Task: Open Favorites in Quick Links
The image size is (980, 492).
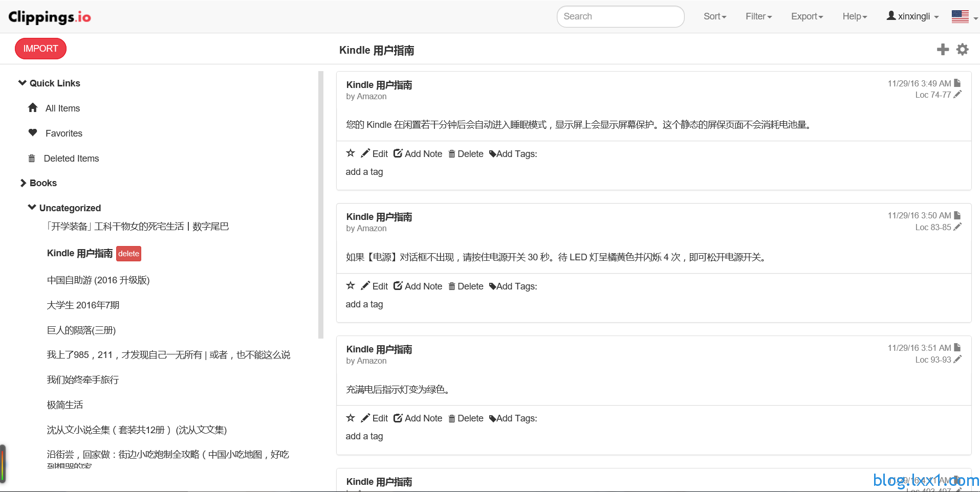Action: coord(55,133)
